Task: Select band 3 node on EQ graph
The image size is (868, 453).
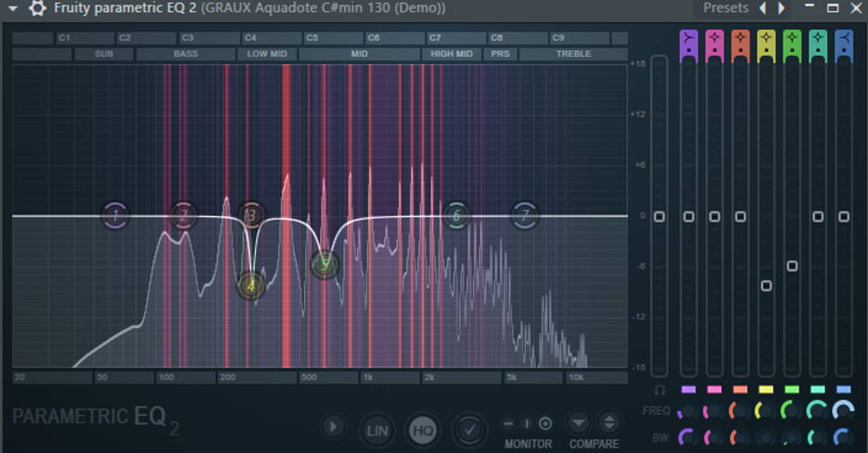Action: [251, 214]
